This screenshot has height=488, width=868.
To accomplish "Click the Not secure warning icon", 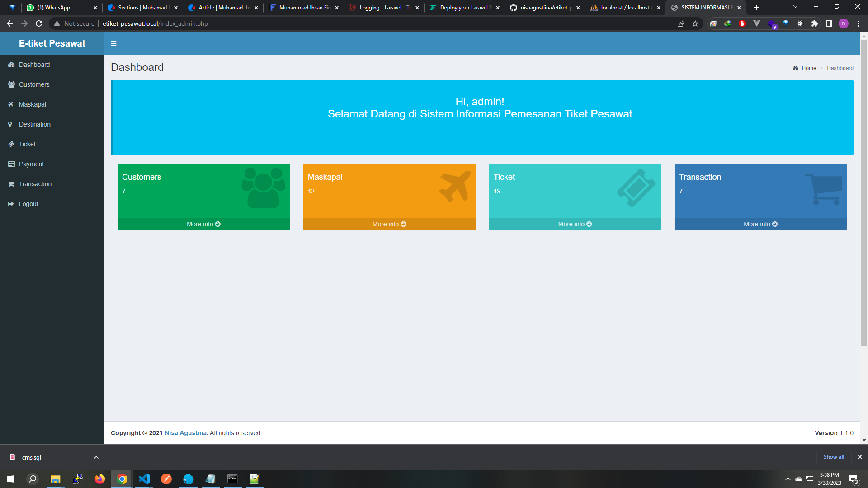I will pos(57,23).
